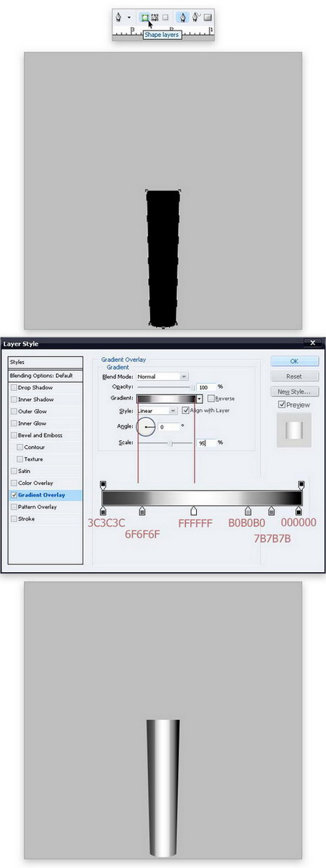
Task: Click the Reset button
Action: click(294, 376)
